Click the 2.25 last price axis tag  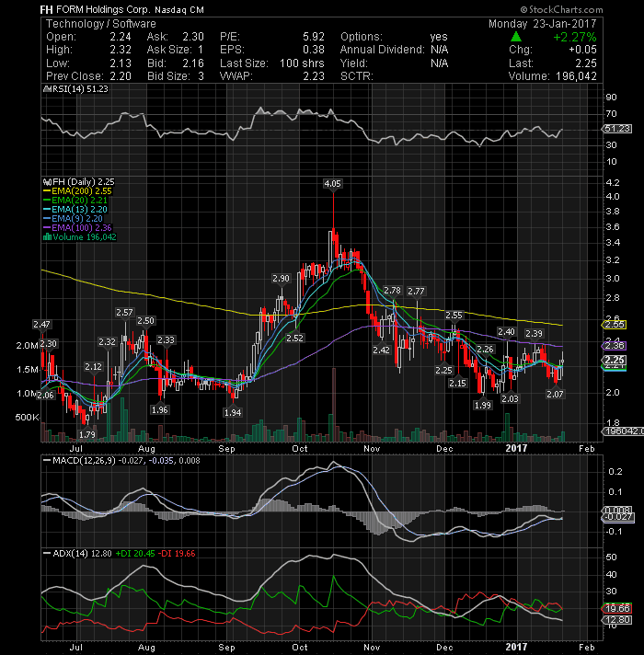(615, 360)
